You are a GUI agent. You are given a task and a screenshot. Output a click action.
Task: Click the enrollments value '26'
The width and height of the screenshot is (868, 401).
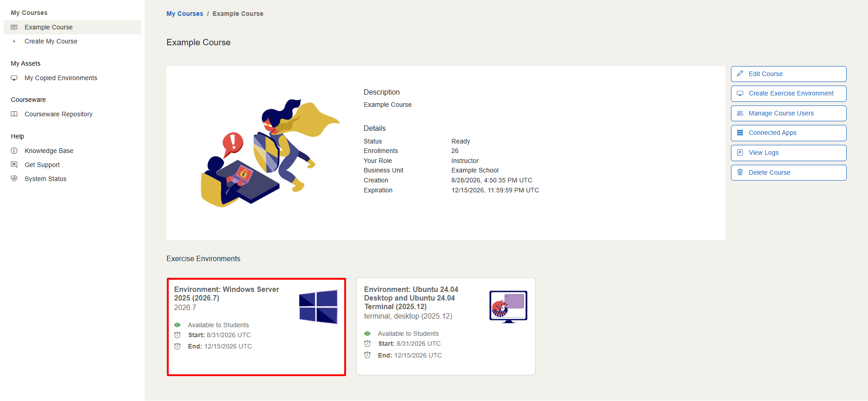tap(455, 151)
